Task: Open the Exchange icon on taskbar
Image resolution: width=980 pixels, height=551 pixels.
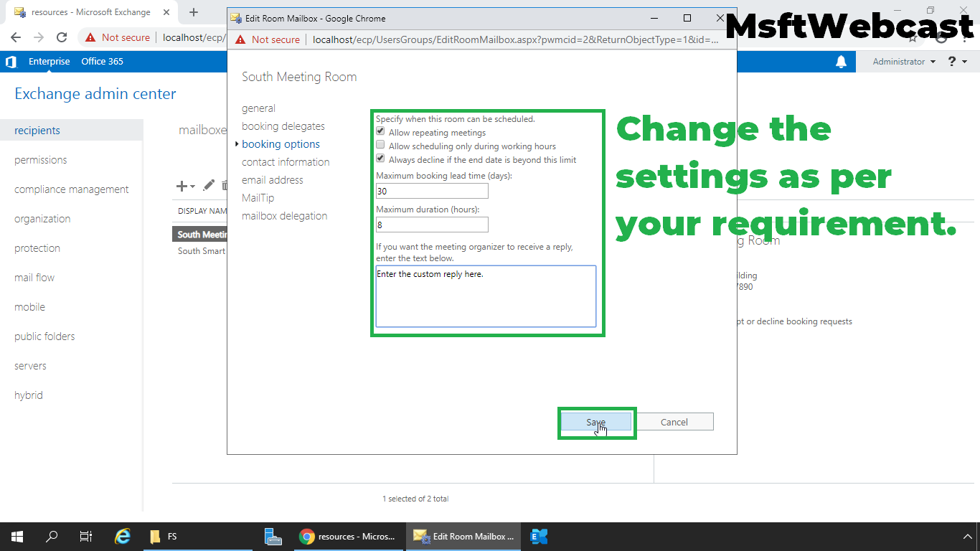Action: [539, 536]
